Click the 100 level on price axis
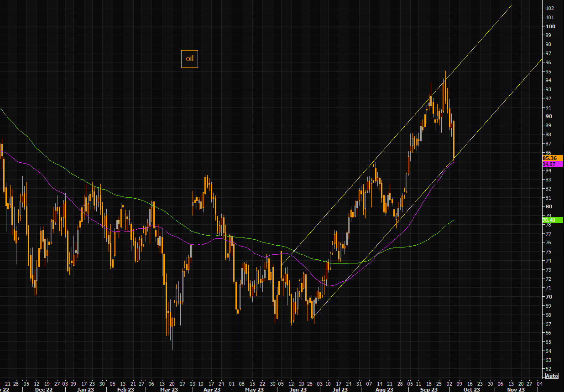The width and height of the screenshot is (564, 392). pyautogui.click(x=550, y=26)
